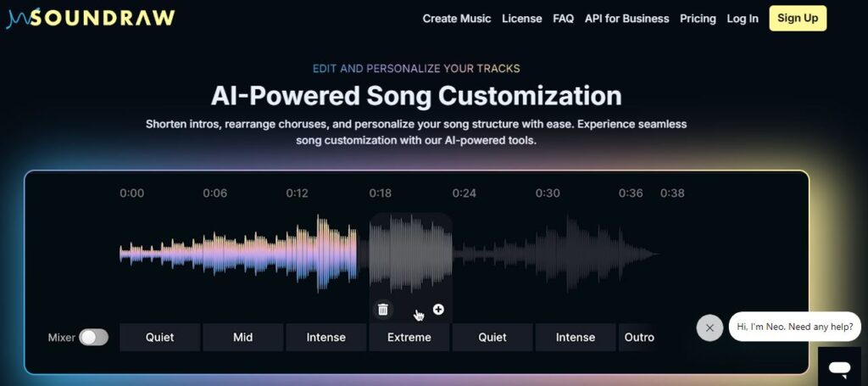Viewport: 868px width, 386px height.
Task: Dismiss the Neo help message
Action: click(x=709, y=327)
